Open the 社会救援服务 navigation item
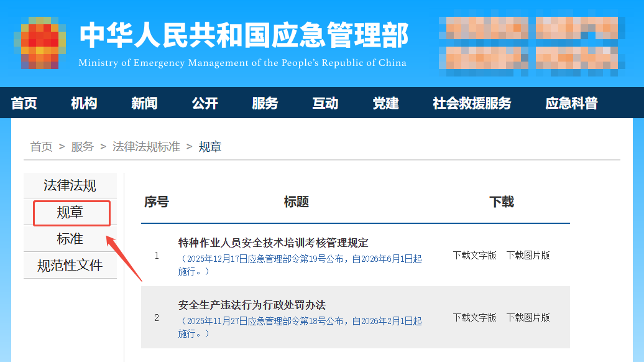 pos(472,103)
